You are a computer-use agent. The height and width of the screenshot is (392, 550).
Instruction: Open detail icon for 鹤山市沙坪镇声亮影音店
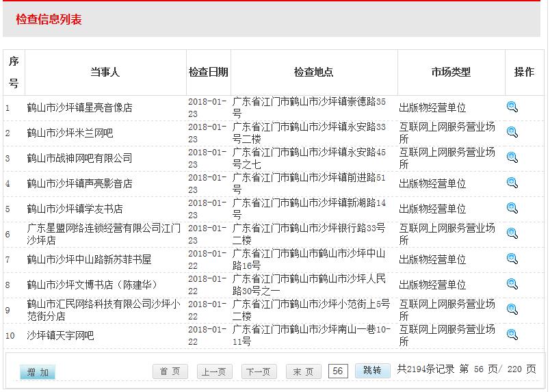(512, 183)
